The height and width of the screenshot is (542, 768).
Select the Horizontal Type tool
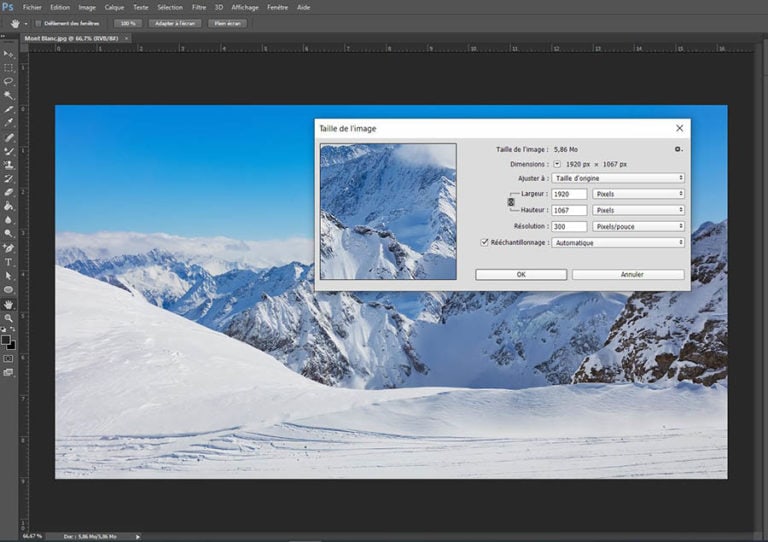[x=8, y=262]
